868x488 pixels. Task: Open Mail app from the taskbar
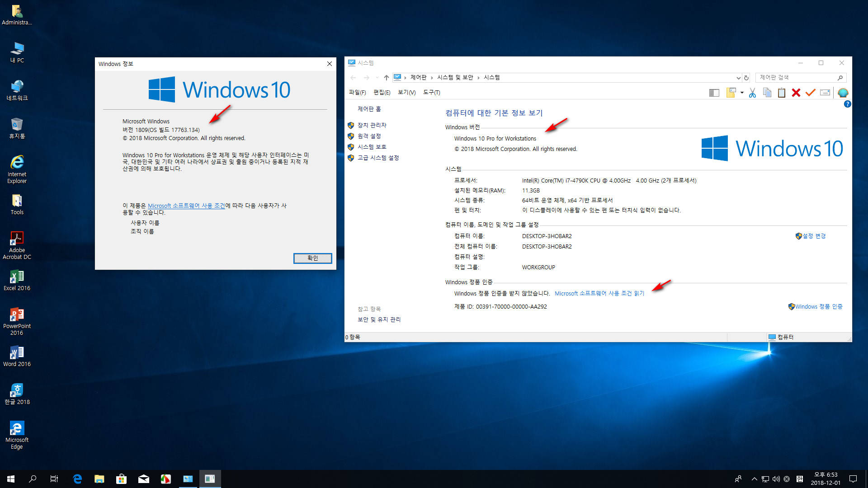[x=143, y=479]
